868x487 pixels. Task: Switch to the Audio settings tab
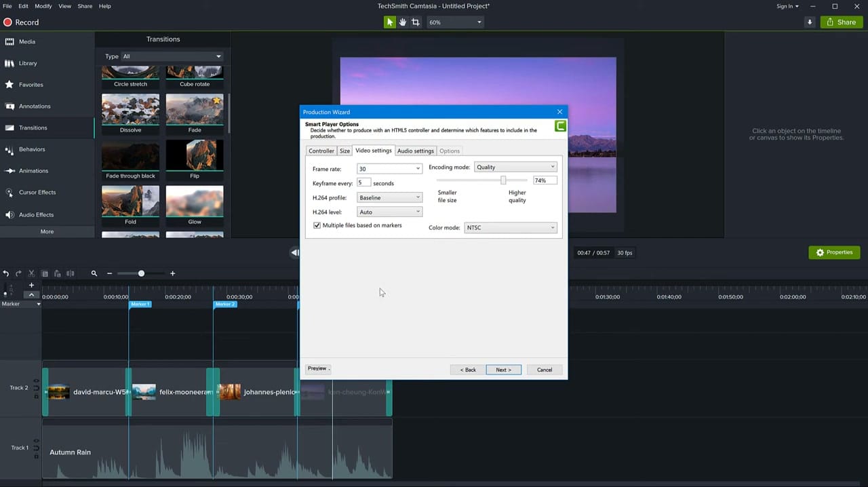coord(415,151)
